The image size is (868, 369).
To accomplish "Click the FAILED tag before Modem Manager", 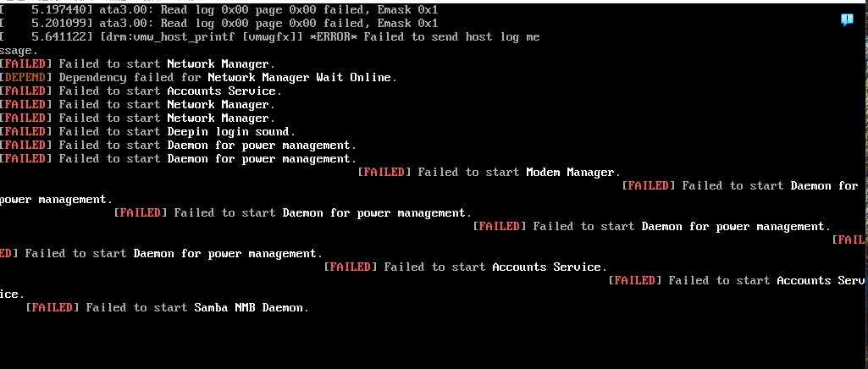I will [384, 172].
